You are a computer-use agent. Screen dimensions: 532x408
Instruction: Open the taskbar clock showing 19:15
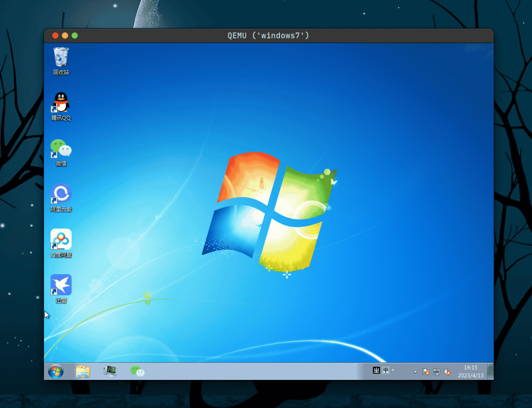tap(470, 372)
